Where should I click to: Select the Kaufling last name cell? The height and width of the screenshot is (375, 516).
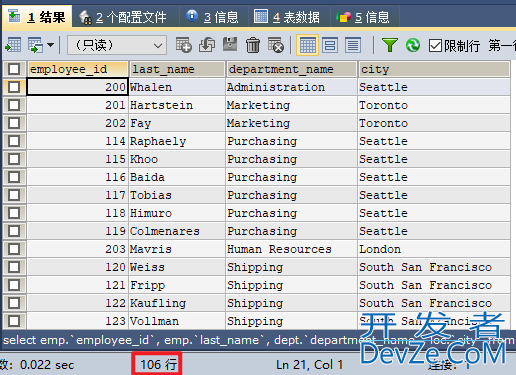[177, 303]
